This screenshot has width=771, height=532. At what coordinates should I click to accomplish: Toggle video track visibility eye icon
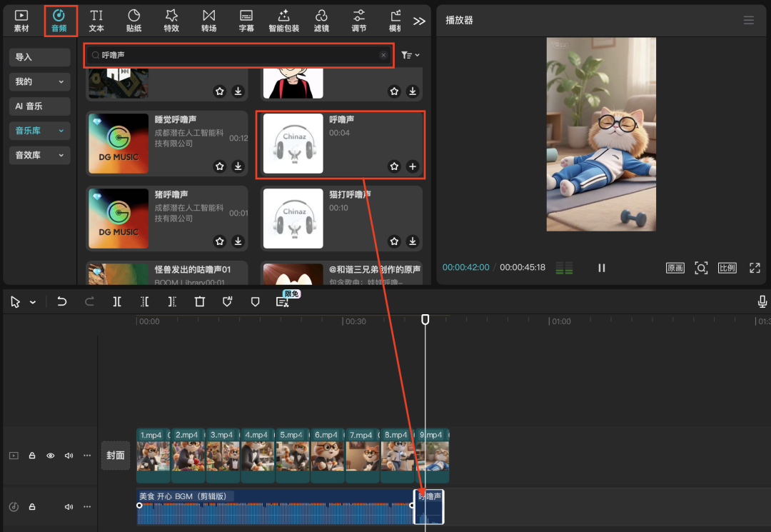pyautogui.click(x=51, y=456)
